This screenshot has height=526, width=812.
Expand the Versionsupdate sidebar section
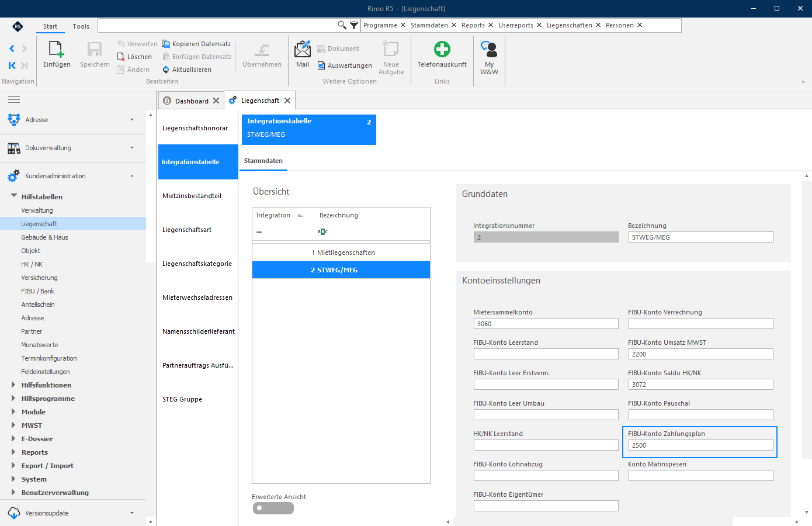[x=131, y=513]
